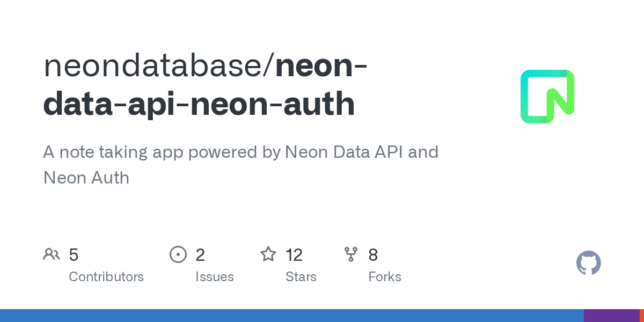The image size is (644, 322).
Task: Click the blue language bar segment
Action: [290, 316]
